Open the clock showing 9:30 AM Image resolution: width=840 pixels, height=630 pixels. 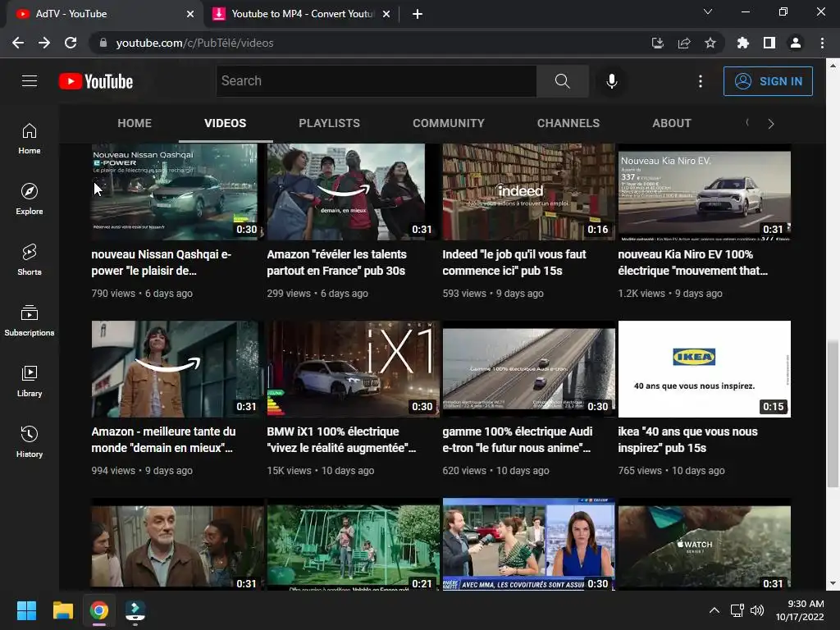pyautogui.click(x=800, y=610)
